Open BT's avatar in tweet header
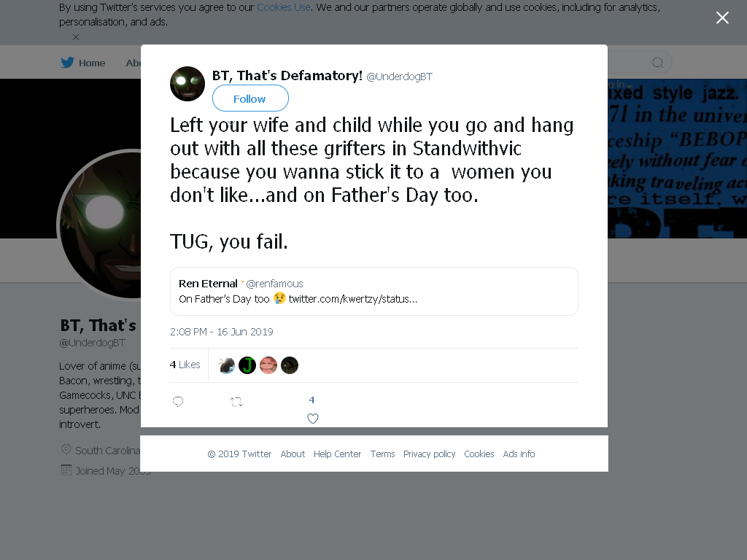 (x=187, y=84)
